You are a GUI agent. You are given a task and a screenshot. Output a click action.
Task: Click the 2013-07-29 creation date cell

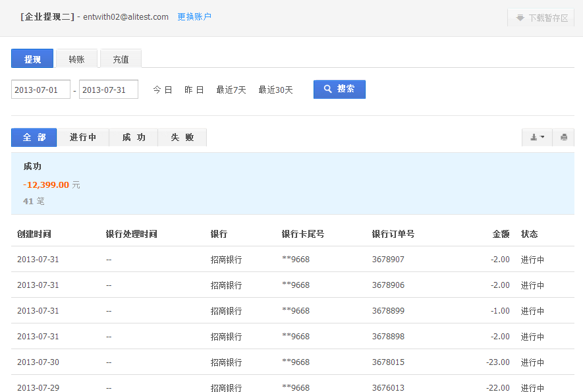pos(38,387)
